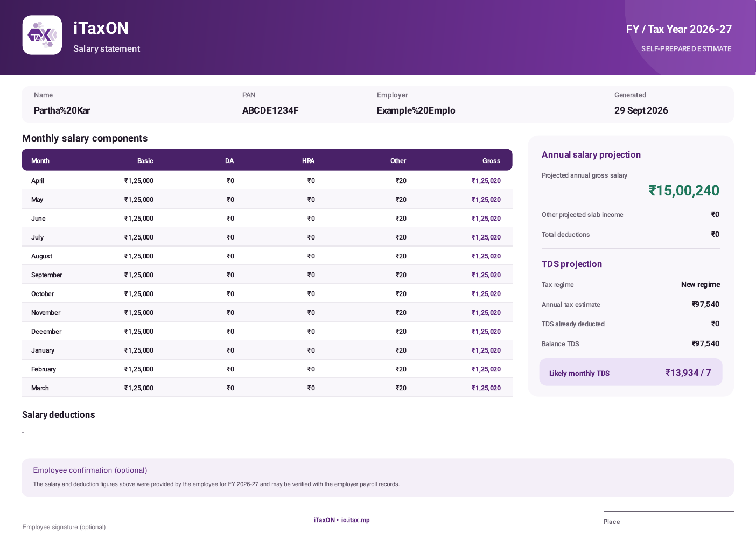This screenshot has height=534, width=756.
Task: Open the io.itax.mp footer link
Action: [x=355, y=520]
